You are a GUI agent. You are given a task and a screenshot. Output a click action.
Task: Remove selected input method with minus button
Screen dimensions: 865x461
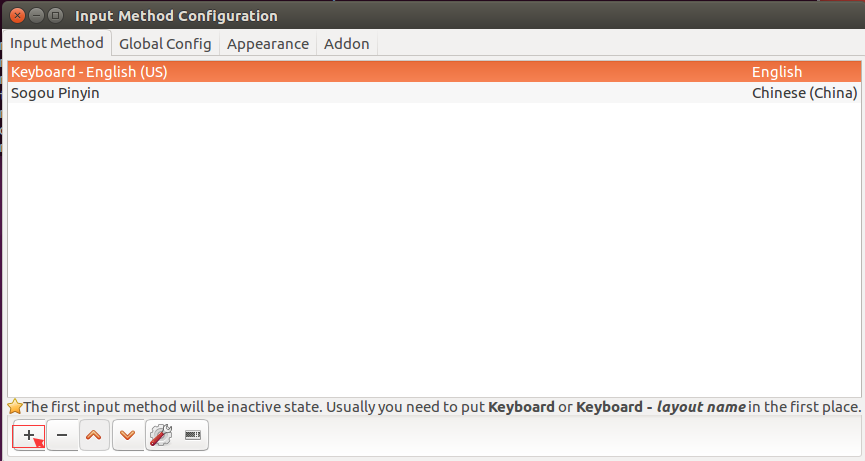[x=62, y=435]
